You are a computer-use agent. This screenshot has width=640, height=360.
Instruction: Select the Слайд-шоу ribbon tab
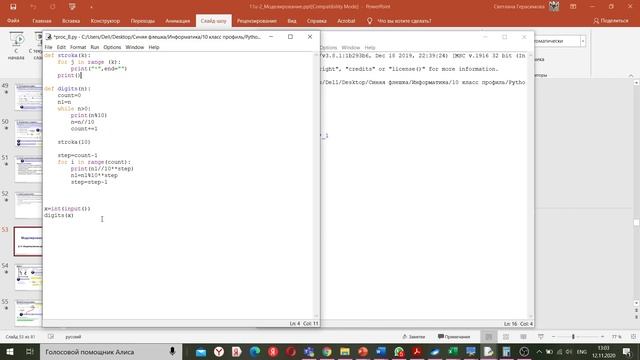click(x=213, y=21)
